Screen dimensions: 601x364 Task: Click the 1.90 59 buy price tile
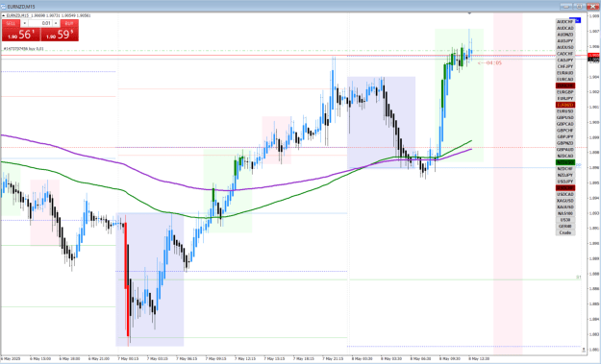pos(60,35)
